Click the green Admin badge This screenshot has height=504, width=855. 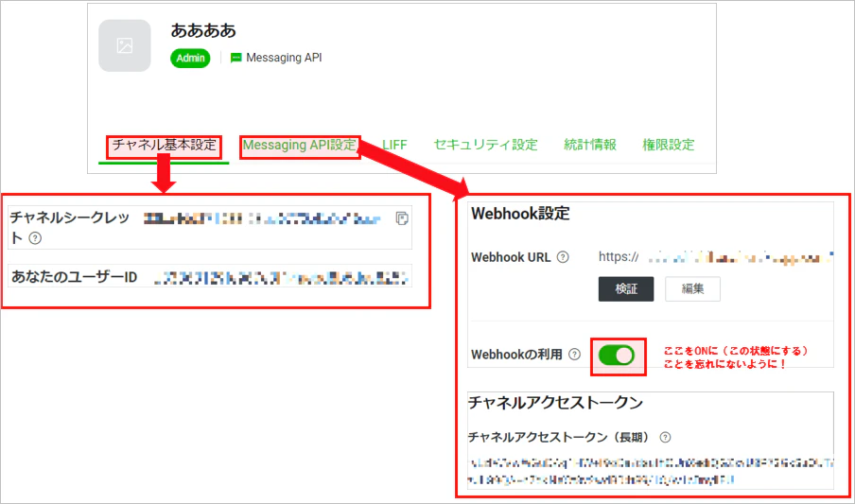point(190,58)
